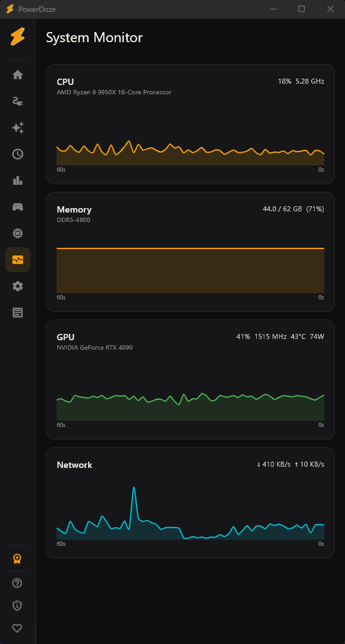Click the 44.0 / 62 GB memory reading
Viewport: 345px width, 644px height.
click(293, 209)
